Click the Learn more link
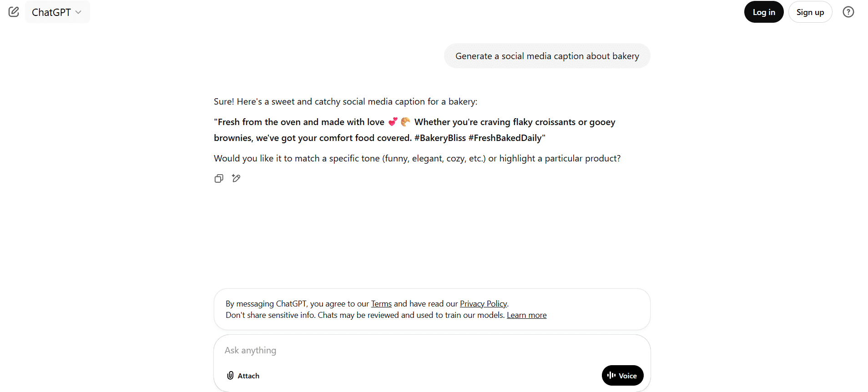Screen dimensions: 868x392 [x=526, y=315]
